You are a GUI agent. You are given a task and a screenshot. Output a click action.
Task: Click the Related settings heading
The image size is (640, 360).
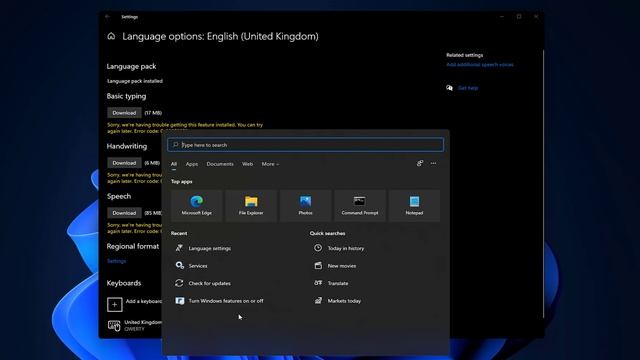(464, 55)
